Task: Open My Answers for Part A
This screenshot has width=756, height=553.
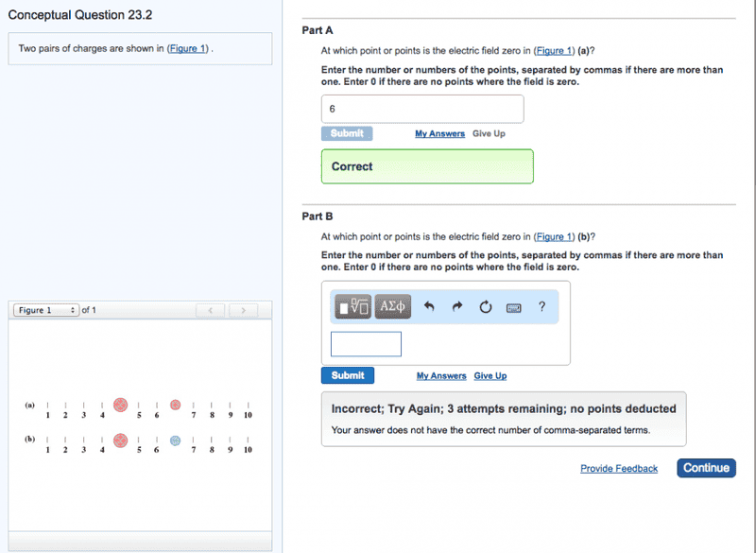Action: click(439, 134)
